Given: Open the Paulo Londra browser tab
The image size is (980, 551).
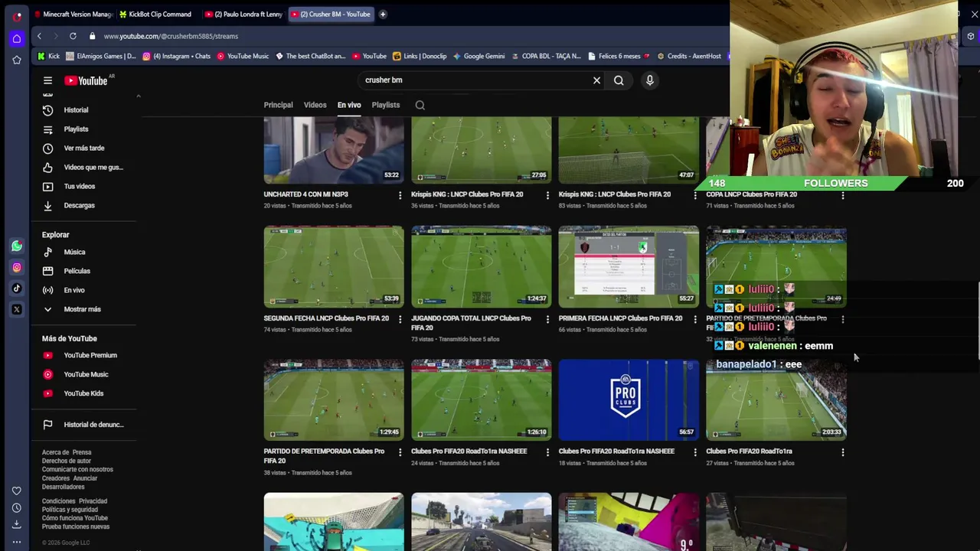Looking at the screenshot, I should point(243,14).
